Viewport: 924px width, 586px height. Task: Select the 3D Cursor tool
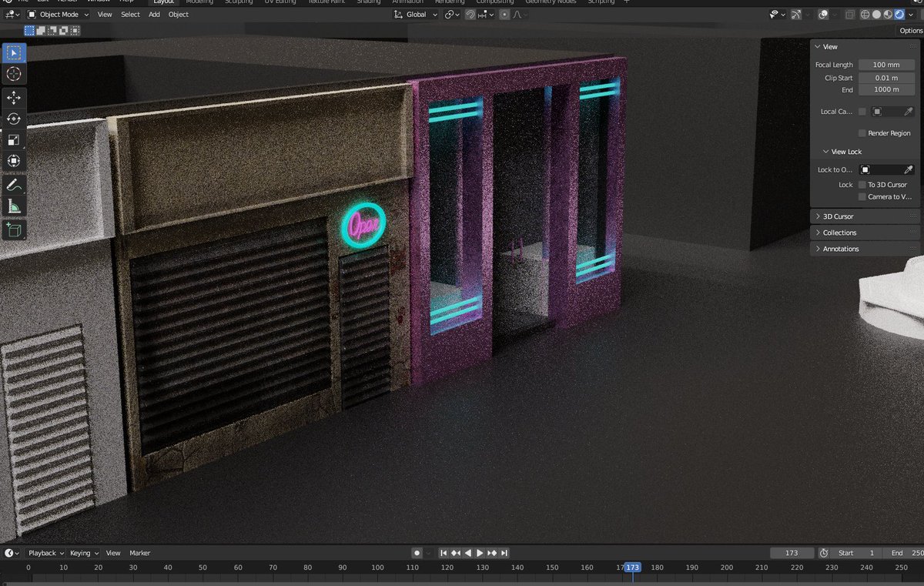coord(14,74)
